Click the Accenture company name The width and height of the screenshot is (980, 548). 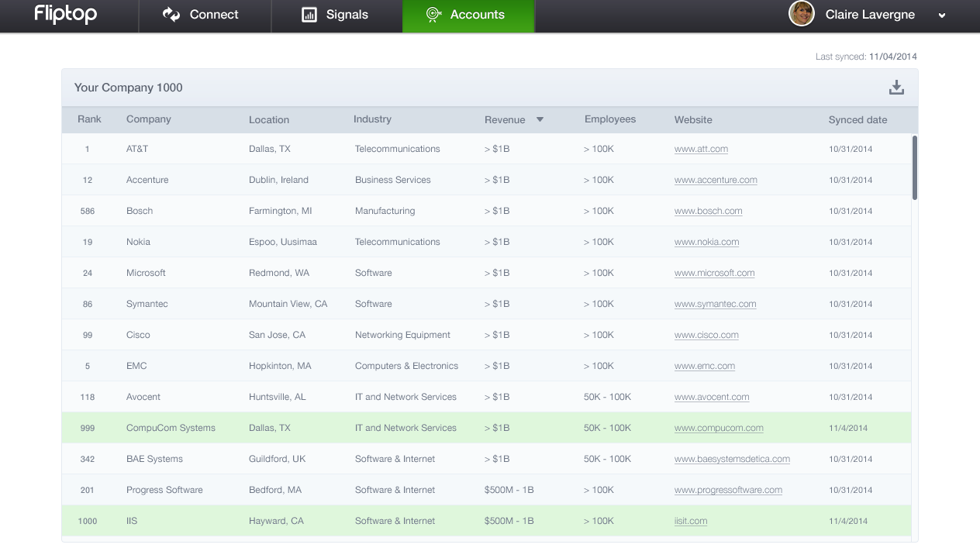147,180
